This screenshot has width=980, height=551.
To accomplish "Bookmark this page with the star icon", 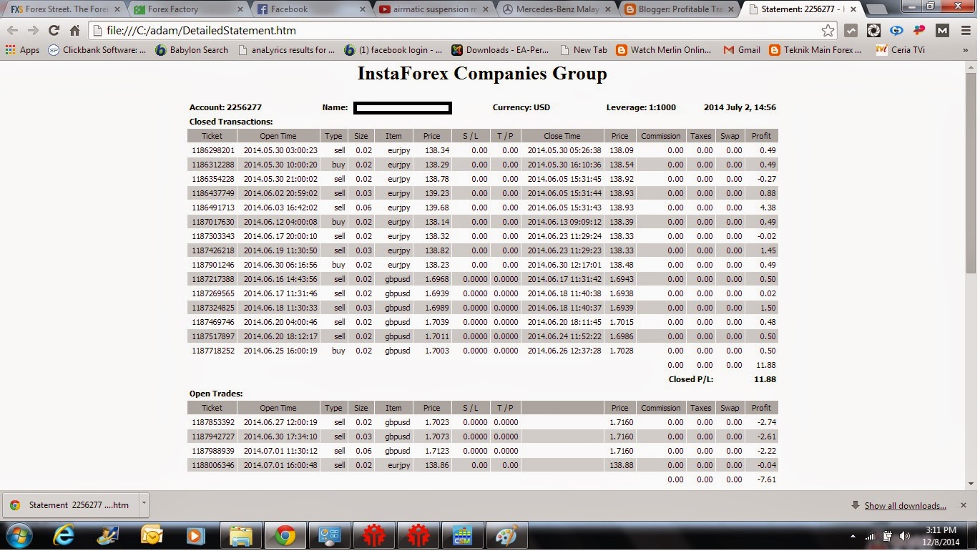I will pos(828,31).
